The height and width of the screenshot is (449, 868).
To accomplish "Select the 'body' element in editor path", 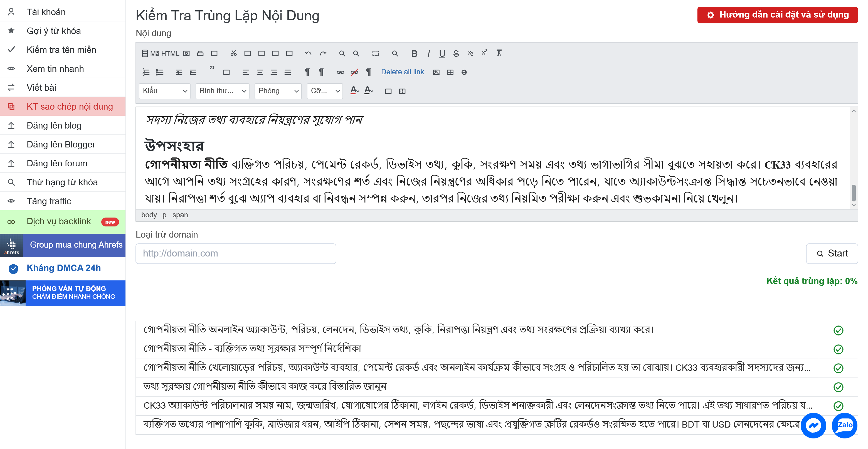I will click(x=149, y=215).
